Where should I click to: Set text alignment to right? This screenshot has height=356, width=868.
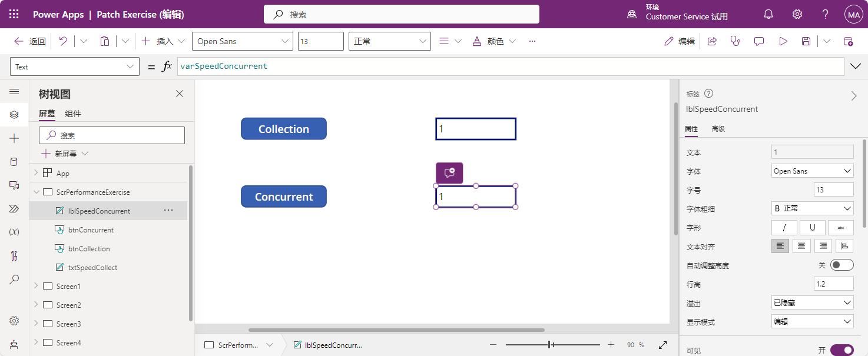pyautogui.click(x=823, y=247)
